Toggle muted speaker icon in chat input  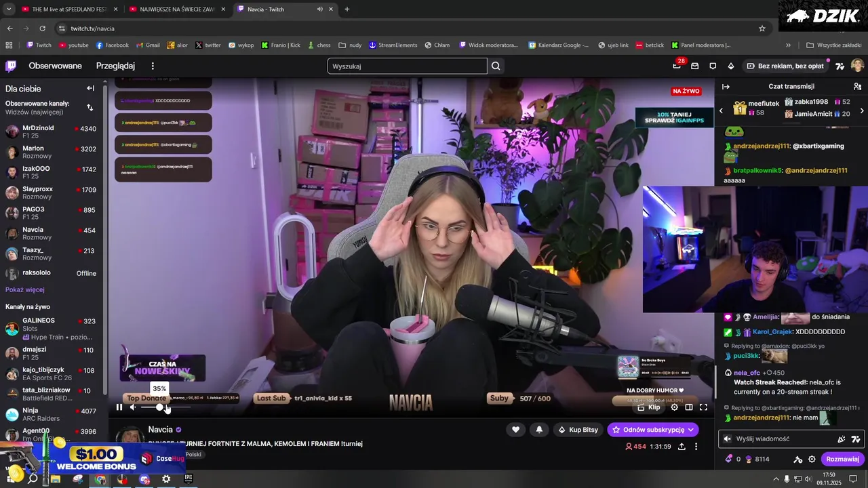point(728,439)
